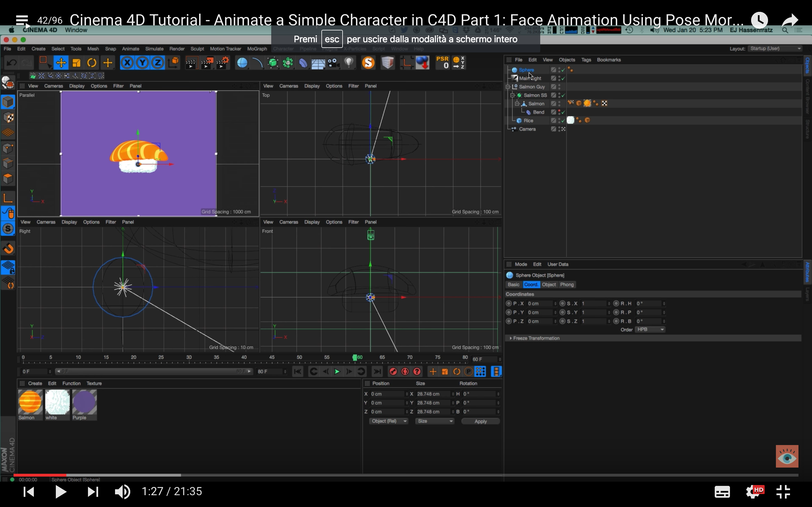Viewport: 812px width, 507px height.
Task: Select the Rice object in list
Action: (528, 121)
